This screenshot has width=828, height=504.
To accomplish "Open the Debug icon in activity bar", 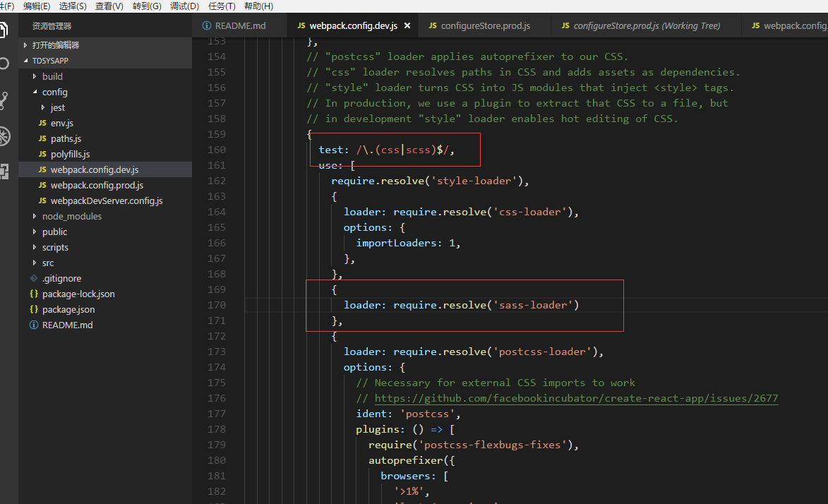I will (x=4, y=136).
